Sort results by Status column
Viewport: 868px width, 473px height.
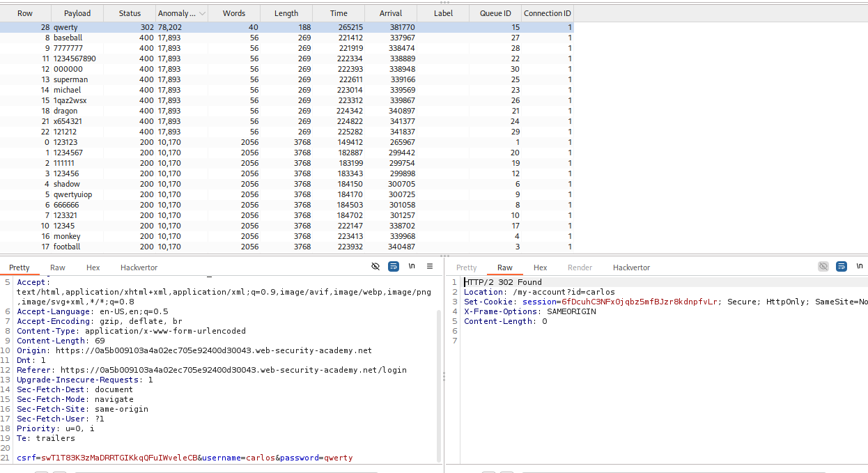(130, 13)
